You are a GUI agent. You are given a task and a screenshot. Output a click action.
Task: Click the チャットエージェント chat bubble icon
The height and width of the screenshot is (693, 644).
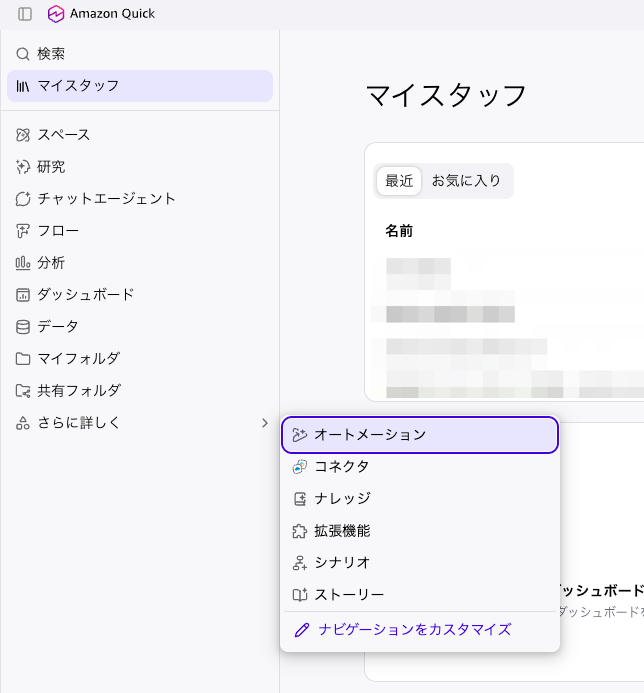(23, 199)
